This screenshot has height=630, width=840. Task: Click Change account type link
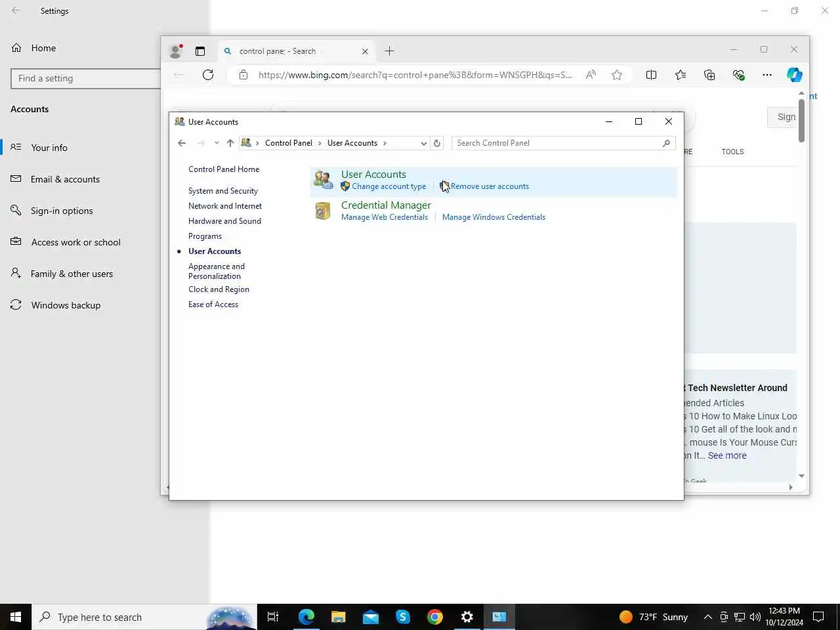pos(388,186)
